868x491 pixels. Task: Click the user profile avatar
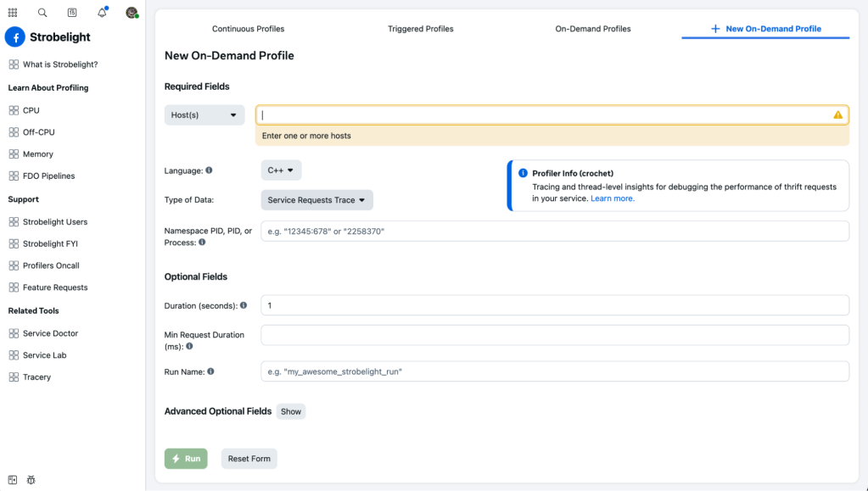coord(132,13)
